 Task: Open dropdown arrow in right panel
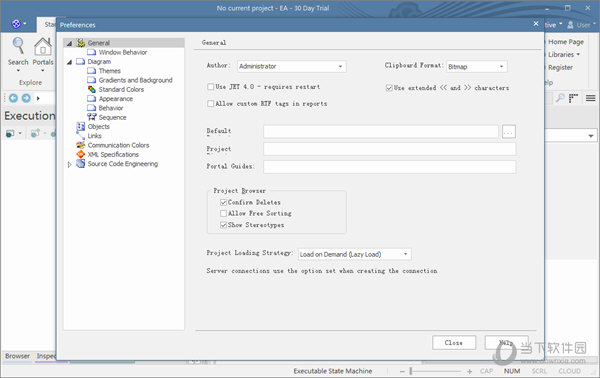coord(591,136)
